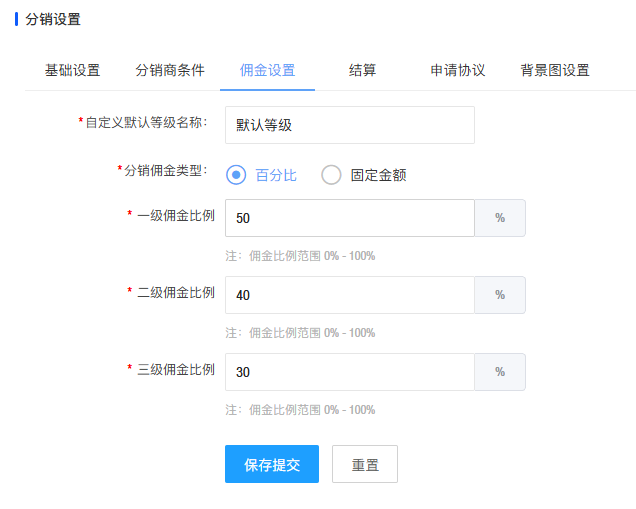This screenshot has width=636, height=509.
Task: Select the 百分比 radio button
Action: [x=237, y=175]
